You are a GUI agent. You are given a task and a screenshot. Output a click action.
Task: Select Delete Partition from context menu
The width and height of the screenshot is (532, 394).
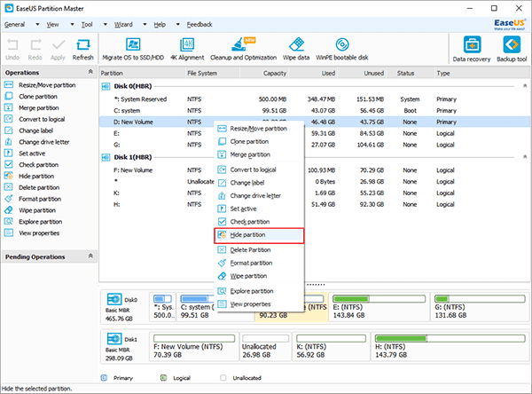pos(250,249)
